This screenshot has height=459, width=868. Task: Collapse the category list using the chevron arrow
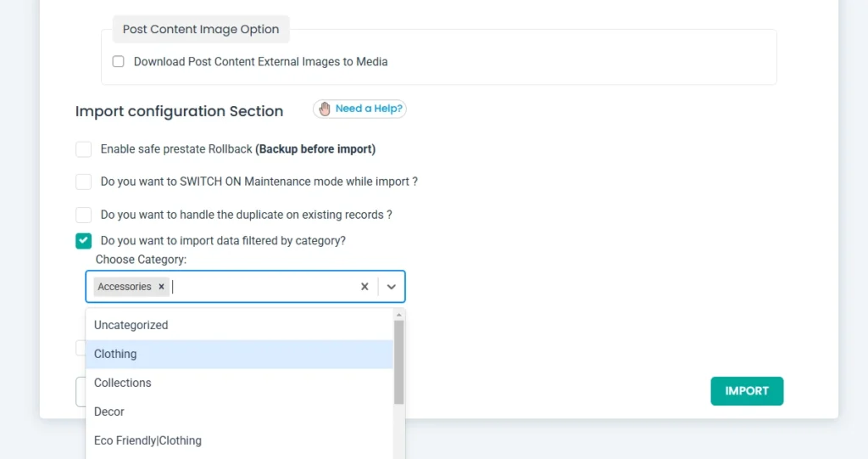392,287
